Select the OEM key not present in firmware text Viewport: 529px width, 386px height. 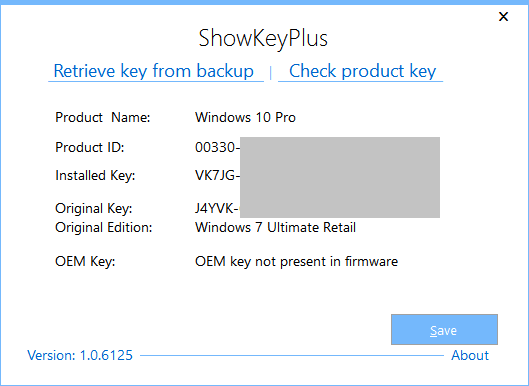(297, 261)
